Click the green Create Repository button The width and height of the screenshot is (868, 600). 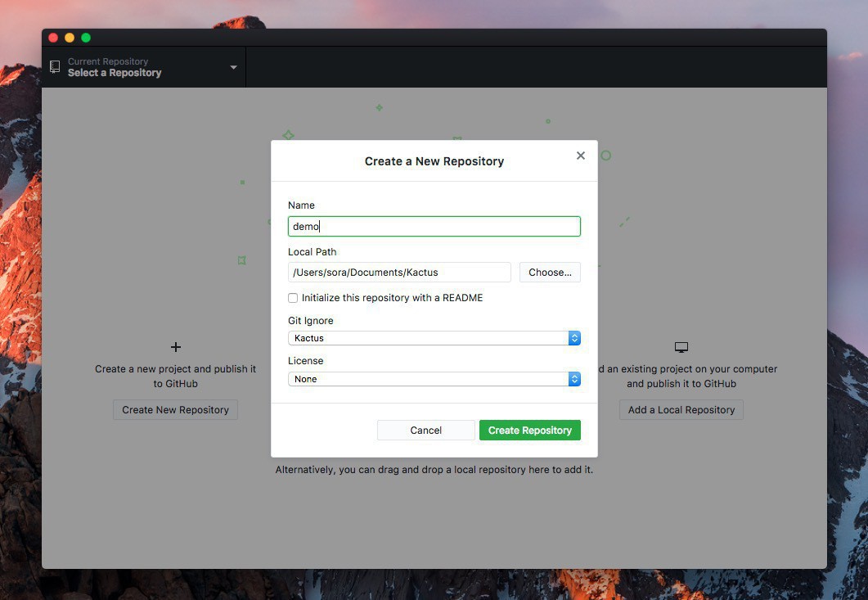click(x=529, y=431)
